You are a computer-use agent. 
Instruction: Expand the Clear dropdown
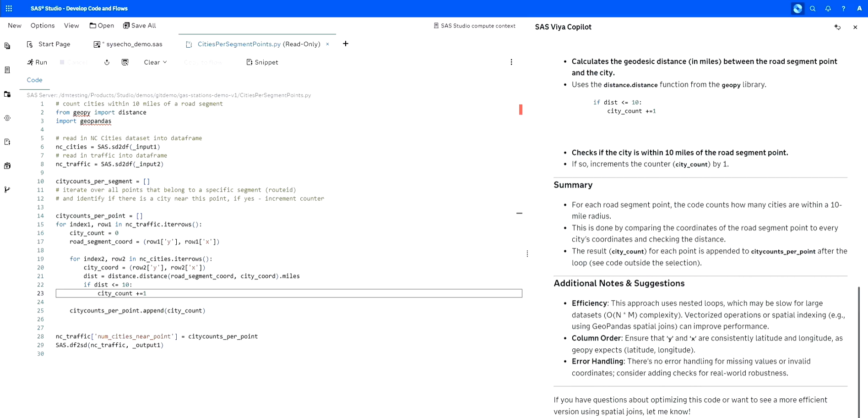[x=155, y=62]
